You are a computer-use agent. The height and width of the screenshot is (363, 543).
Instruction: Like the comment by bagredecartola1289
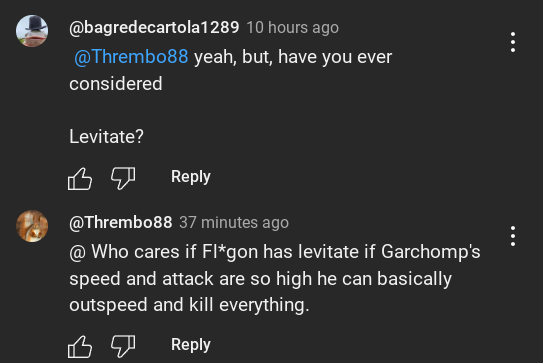tap(80, 179)
